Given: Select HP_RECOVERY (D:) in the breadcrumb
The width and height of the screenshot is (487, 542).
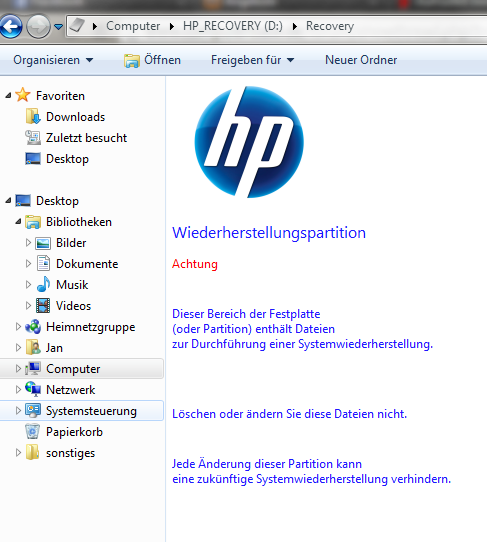Looking at the screenshot, I should 233,26.
